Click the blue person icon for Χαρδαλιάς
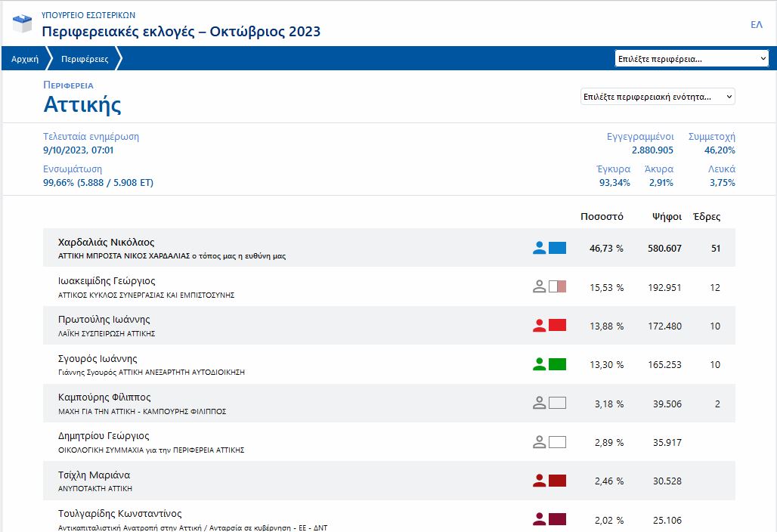This screenshot has width=777, height=532. pyautogui.click(x=539, y=248)
